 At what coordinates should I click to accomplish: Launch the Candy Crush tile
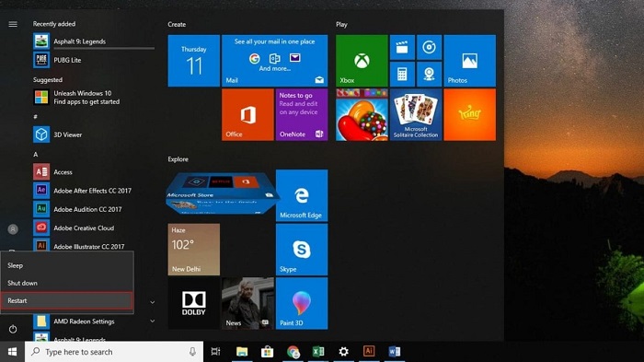362,115
